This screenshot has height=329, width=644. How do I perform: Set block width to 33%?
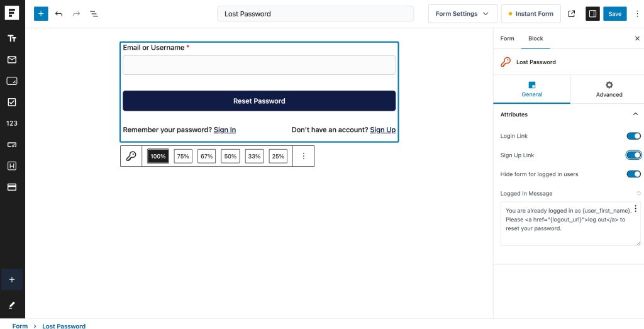point(254,156)
